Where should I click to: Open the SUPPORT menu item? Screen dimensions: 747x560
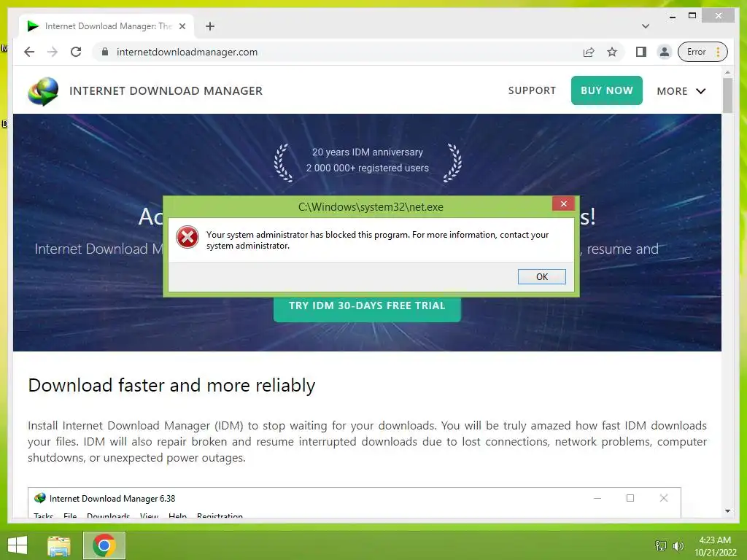pyautogui.click(x=532, y=90)
